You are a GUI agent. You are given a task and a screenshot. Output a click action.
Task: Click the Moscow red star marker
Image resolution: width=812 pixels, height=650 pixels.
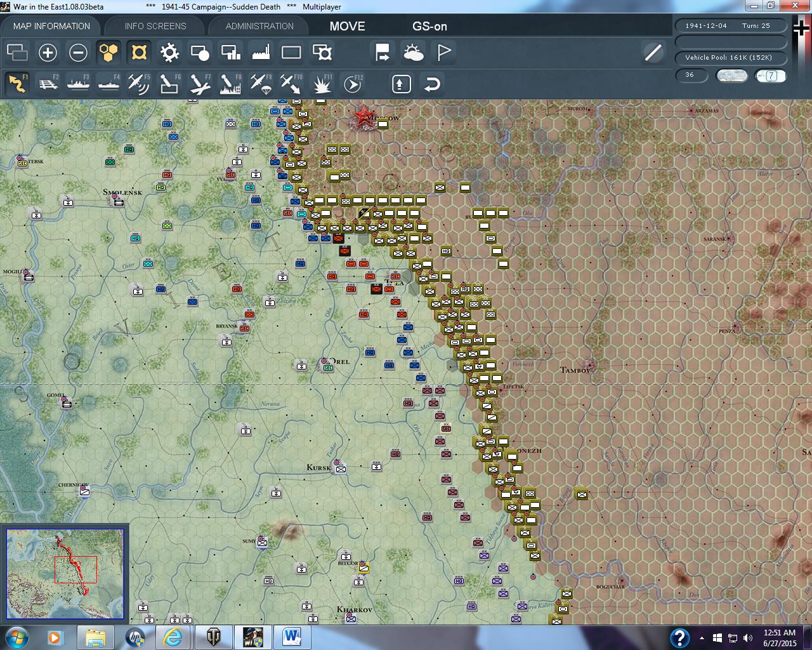click(x=364, y=116)
